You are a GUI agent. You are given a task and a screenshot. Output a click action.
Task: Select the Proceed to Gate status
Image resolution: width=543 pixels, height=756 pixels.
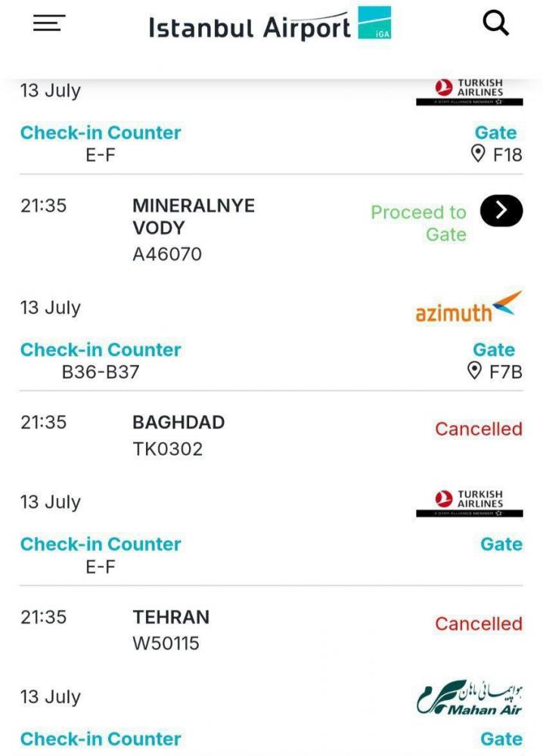point(418,223)
